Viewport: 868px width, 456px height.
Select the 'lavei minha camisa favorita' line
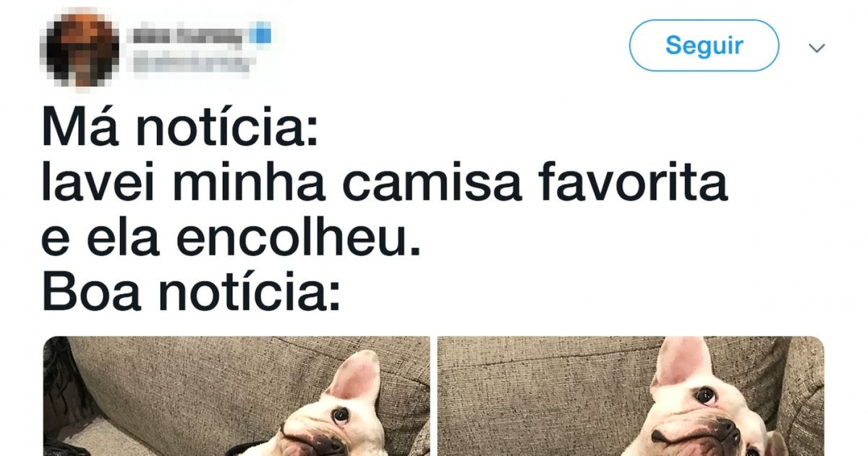[x=384, y=184]
